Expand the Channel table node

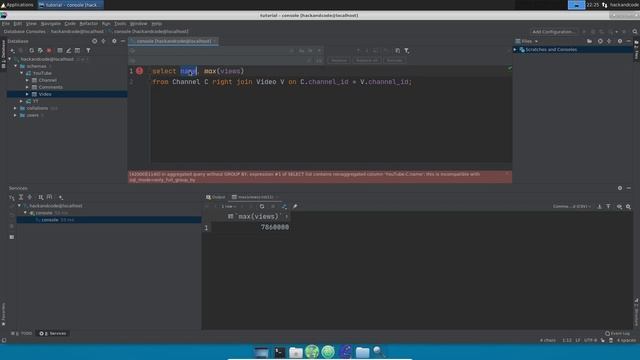point(27,80)
